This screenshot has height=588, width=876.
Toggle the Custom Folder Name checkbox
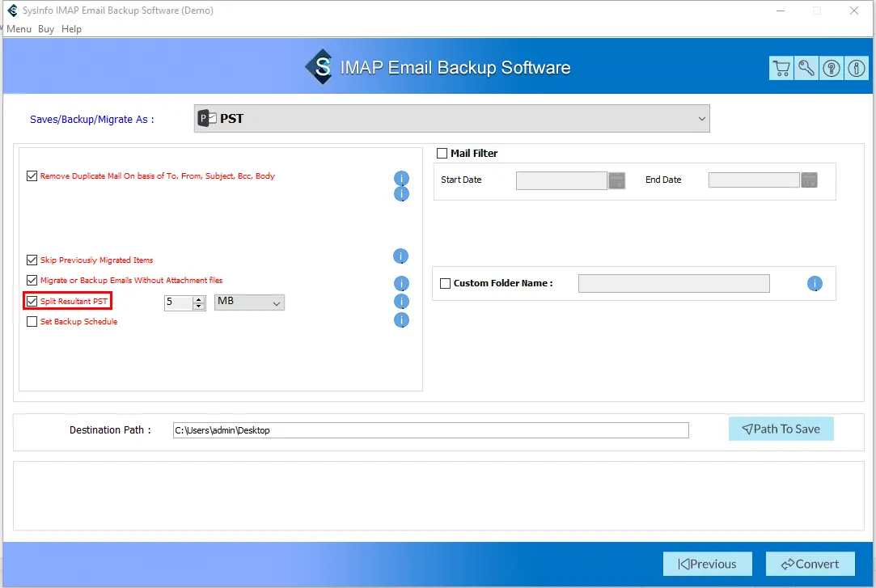point(445,284)
